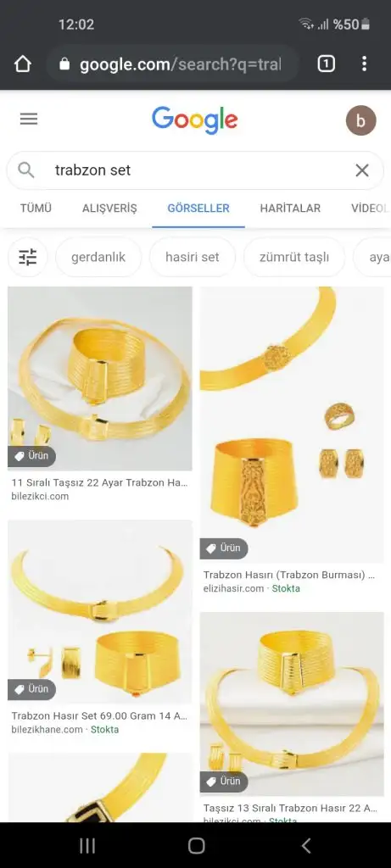Switch to the TÜMÜ tab
This screenshot has height=868, width=391.
[36, 209]
